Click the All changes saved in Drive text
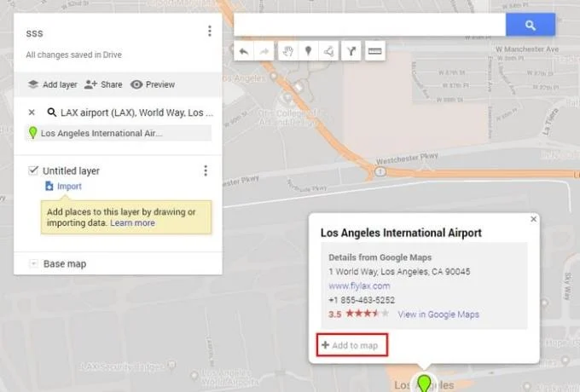The height and width of the screenshot is (392, 580). 73,55
